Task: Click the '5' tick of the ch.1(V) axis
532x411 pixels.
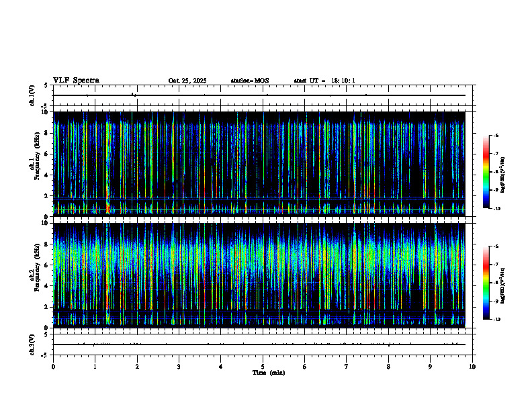Action: [46, 86]
